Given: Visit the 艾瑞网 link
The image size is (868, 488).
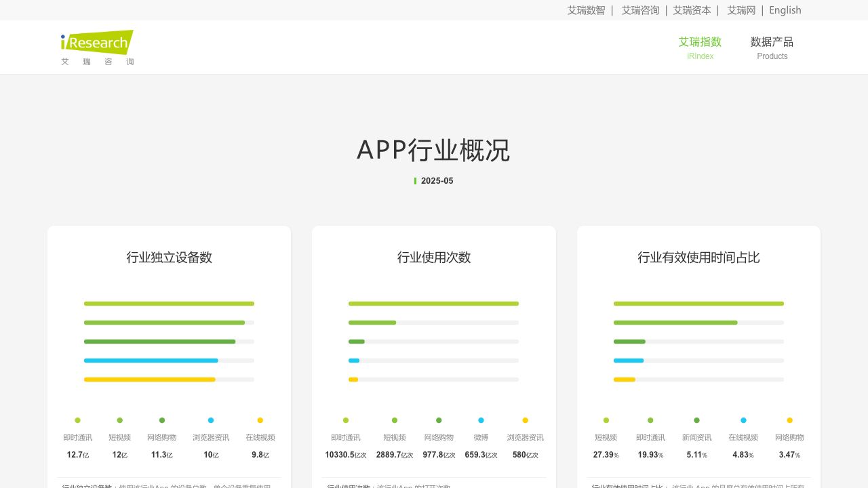Looking at the screenshot, I should point(741,10).
